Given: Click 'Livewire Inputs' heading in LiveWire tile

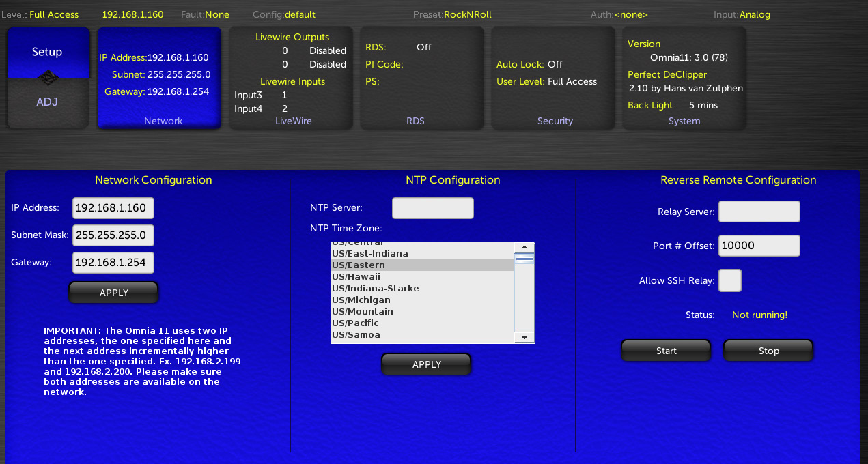Looking at the screenshot, I should tap(292, 81).
